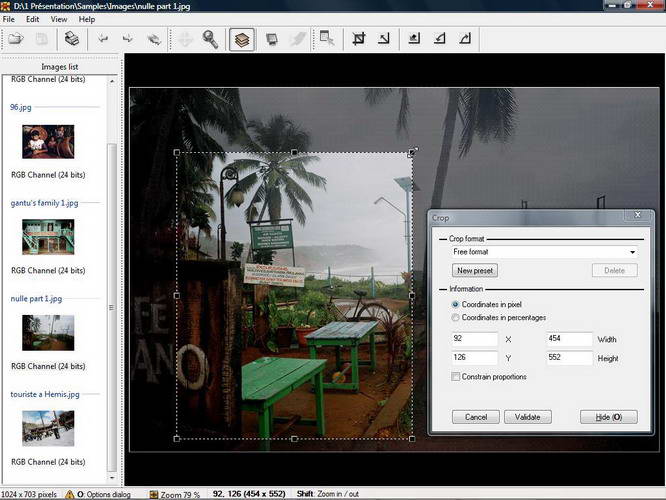The image size is (666, 500).
Task: Select the 96.jpg thumbnail
Action: click(x=48, y=141)
